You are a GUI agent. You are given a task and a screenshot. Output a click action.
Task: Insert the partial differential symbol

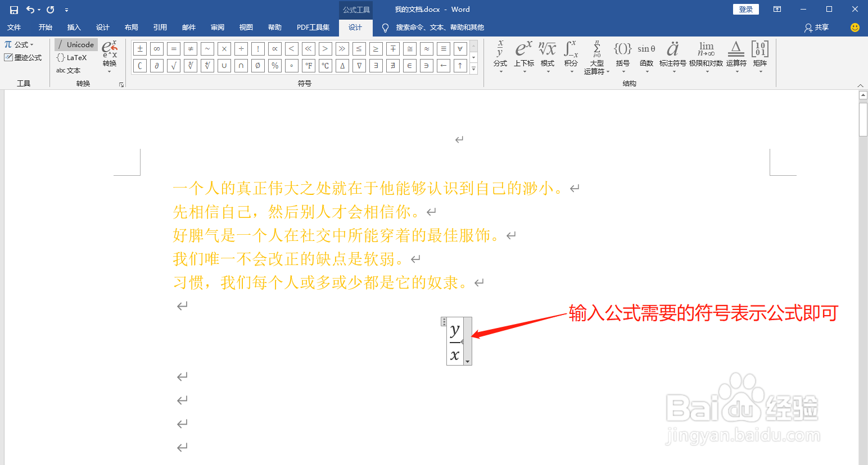(157, 66)
